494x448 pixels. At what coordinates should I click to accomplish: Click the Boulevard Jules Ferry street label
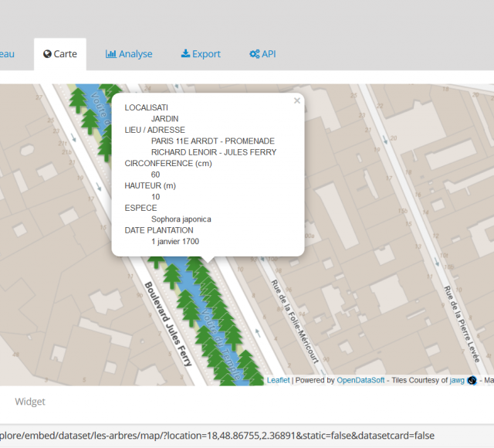tap(167, 323)
